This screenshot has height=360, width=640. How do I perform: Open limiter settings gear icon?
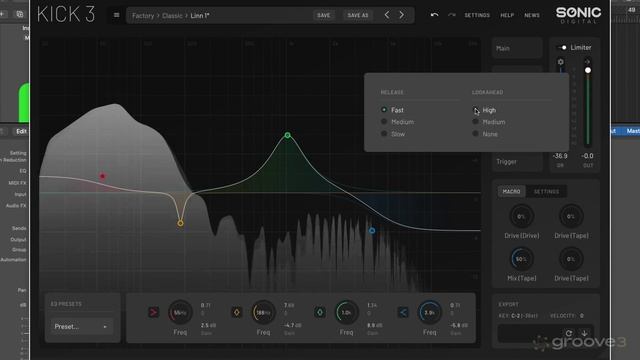coord(560,62)
